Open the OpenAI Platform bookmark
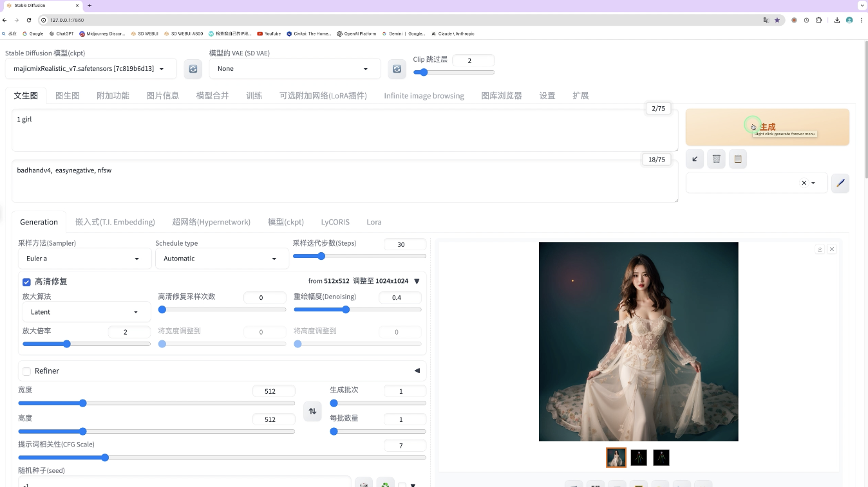 356,33
